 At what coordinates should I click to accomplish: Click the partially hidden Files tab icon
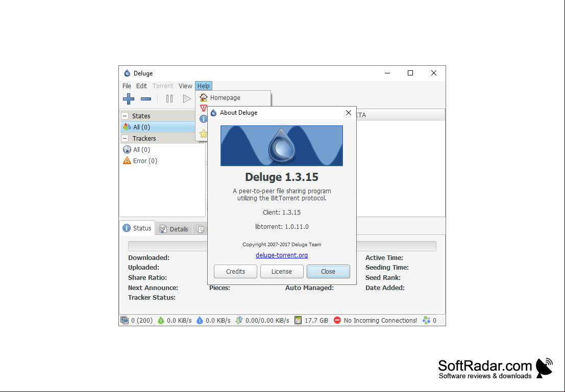(x=201, y=229)
